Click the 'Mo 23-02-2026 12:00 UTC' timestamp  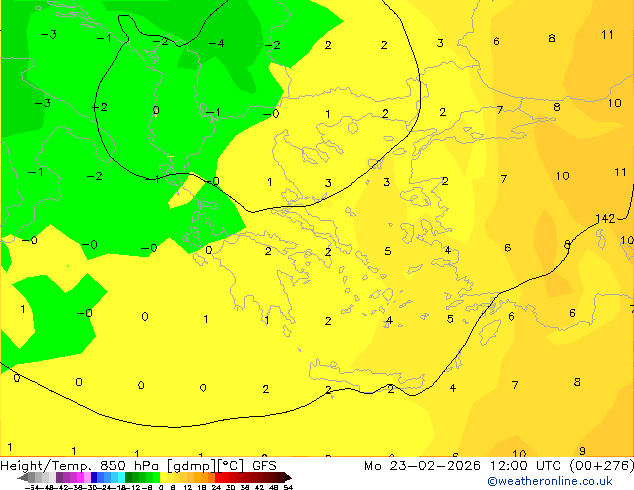click(x=465, y=466)
